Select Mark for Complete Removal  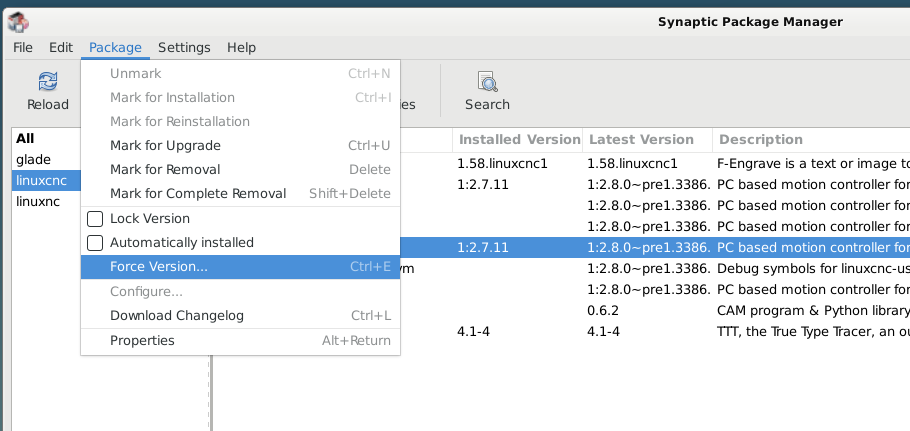(x=240, y=194)
